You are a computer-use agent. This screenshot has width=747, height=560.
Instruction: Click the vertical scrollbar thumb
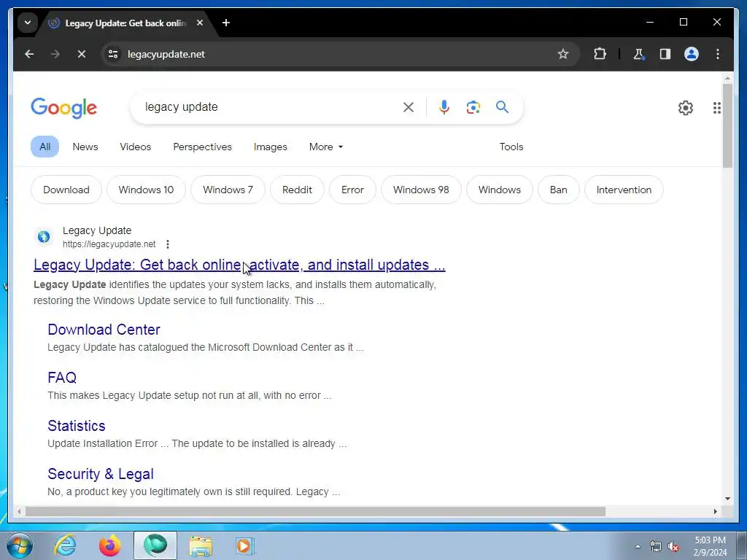pos(727,125)
